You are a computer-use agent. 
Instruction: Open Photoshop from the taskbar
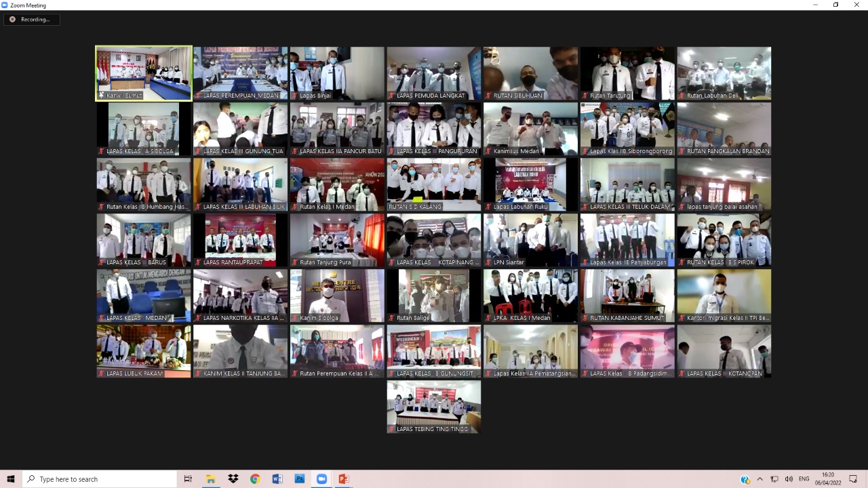click(x=299, y=479)
